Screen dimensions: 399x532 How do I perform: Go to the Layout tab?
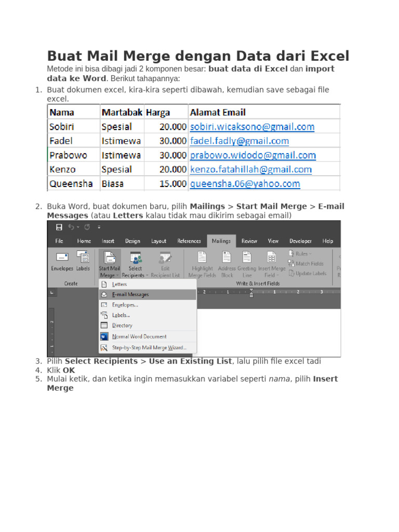coord(158,241)
